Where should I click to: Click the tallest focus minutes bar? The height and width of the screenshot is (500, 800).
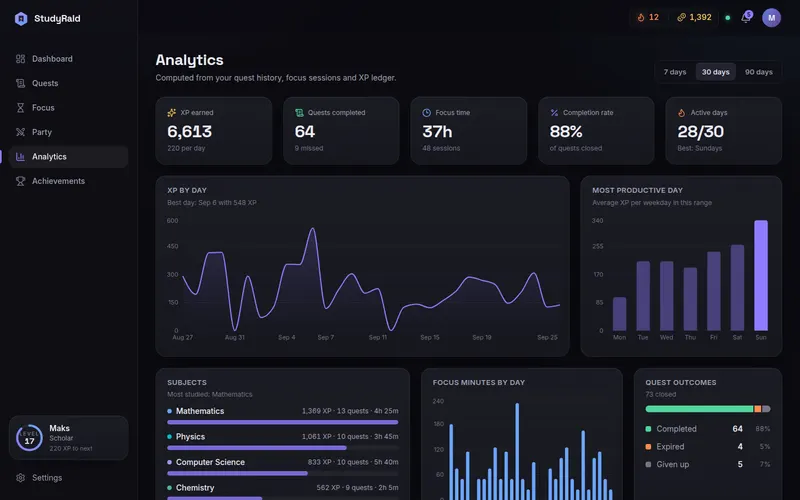517,451
